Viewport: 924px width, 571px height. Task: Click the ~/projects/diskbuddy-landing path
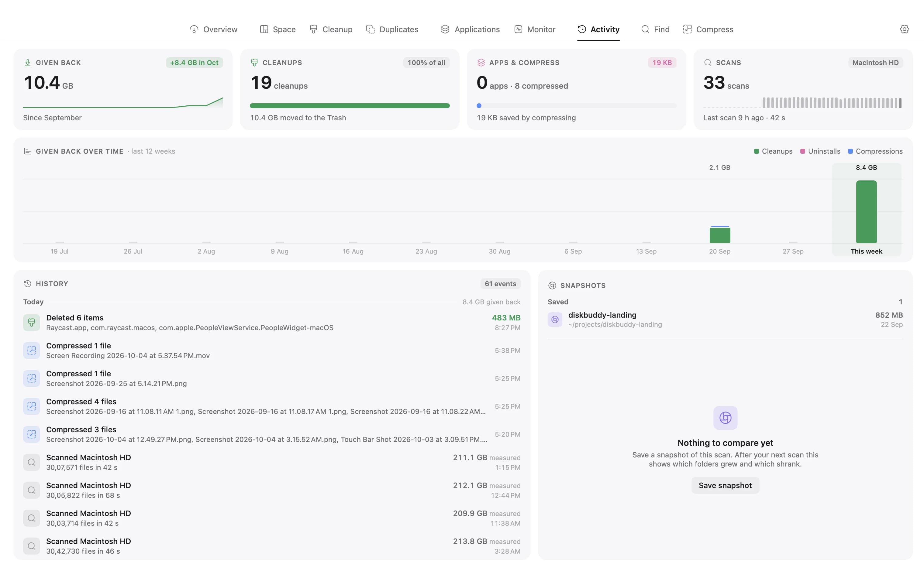click(615, 324)
